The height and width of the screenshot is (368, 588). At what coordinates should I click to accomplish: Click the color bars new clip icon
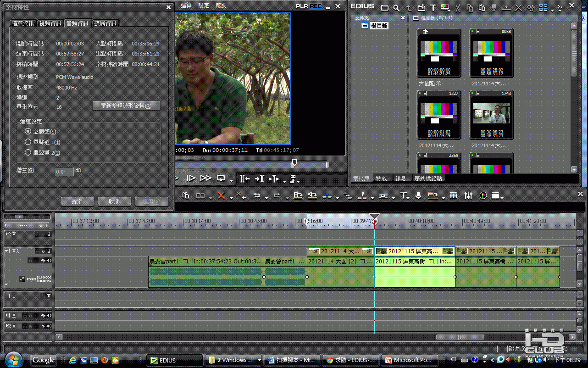click(x=444, y=7)
